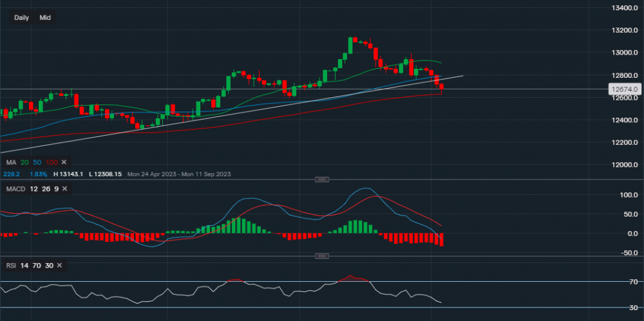
Task: Close the MACD indicator panel
Action: click(66, 188)
